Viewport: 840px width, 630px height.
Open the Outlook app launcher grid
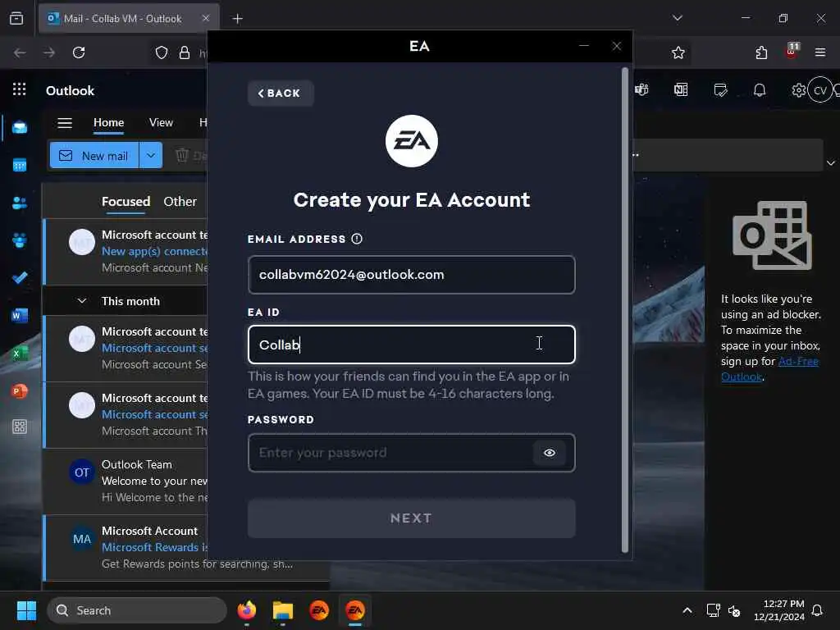click(x=20, y=89)
